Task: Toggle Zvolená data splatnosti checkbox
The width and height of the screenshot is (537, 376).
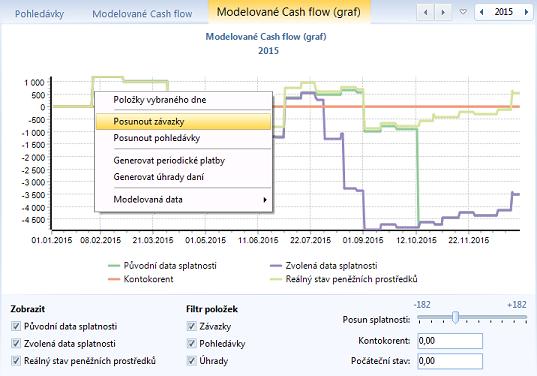Action: (16, 343)
